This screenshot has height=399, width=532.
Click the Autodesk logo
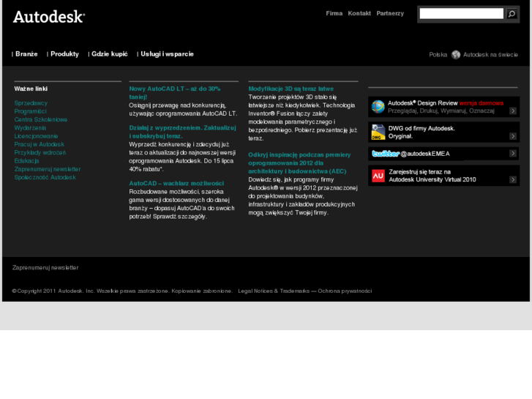pyautogui.click(x=49, y=17)
